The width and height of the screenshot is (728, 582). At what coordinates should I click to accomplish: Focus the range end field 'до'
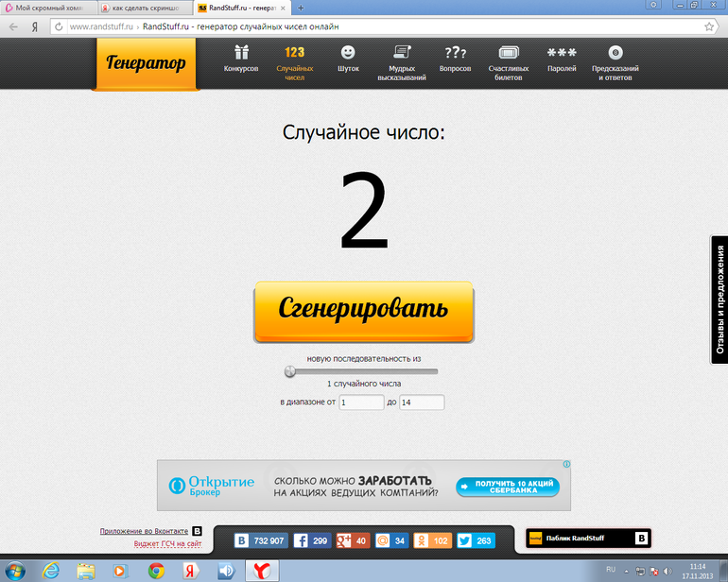(422, 402)
